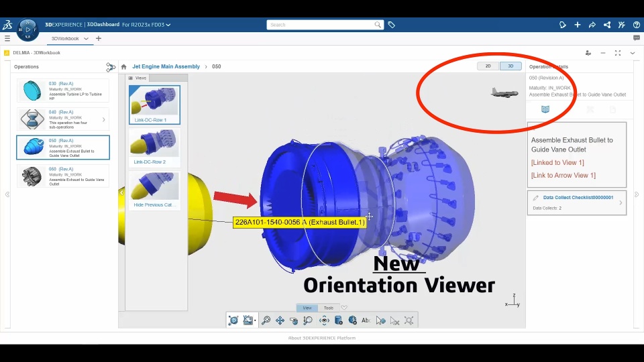Switch the viewer to 2D mode
This screenshot has width=644, height=362.
[x=488, y=66]
